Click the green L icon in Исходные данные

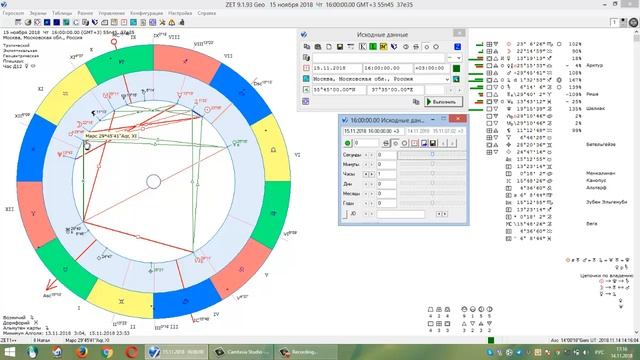click(x=373, y=47)
